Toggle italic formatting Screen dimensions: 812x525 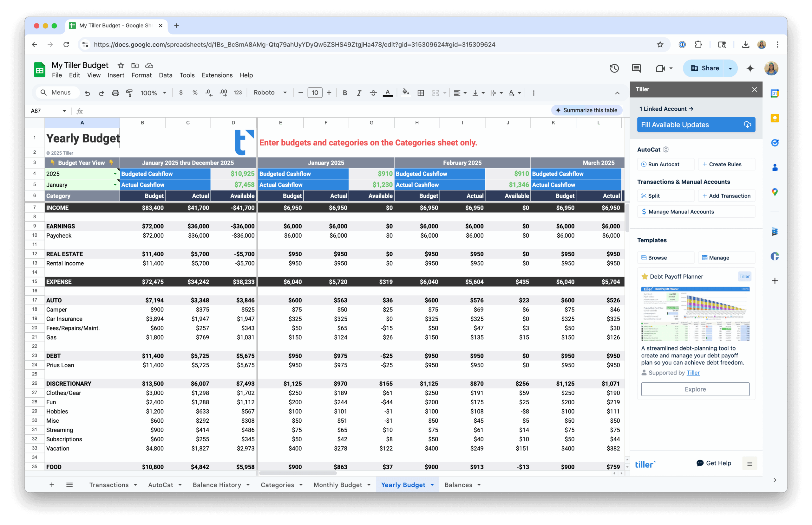point(359,93)
